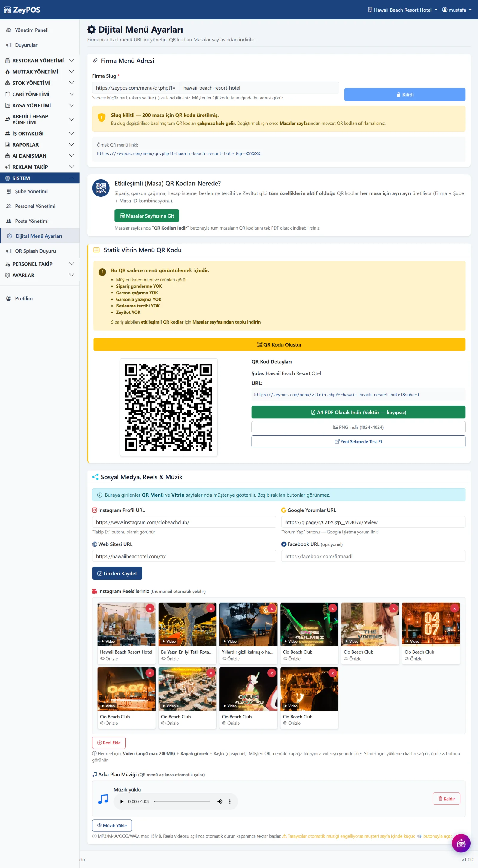
Task: Click the QR code circle icon
Action: click(101, 188)
